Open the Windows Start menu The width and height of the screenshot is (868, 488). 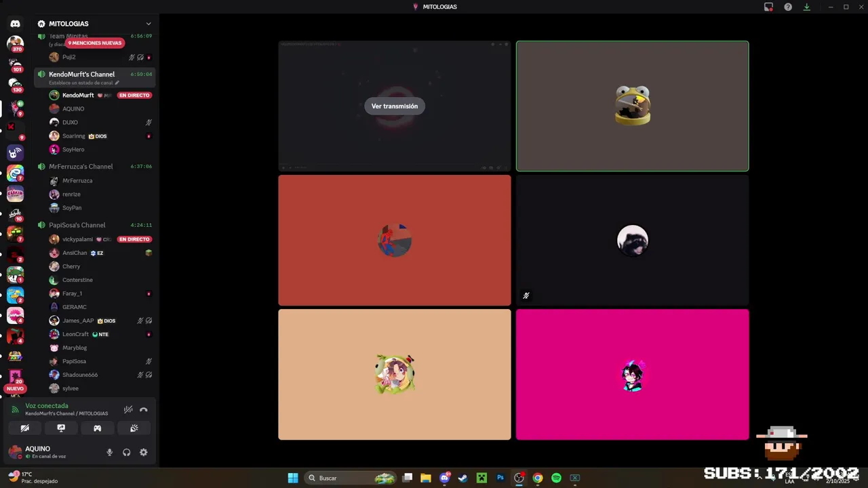click(x=293, y=478)
